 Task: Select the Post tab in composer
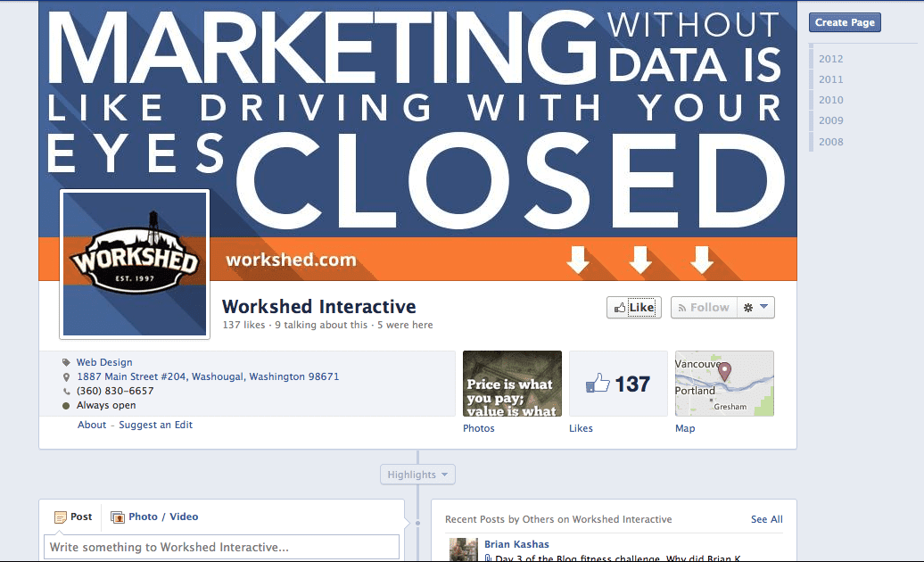(x=73, y=517)
